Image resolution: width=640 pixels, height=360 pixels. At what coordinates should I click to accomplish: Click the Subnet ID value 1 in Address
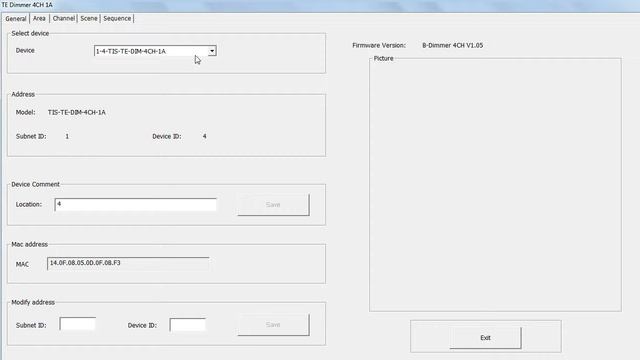(67, 136)
